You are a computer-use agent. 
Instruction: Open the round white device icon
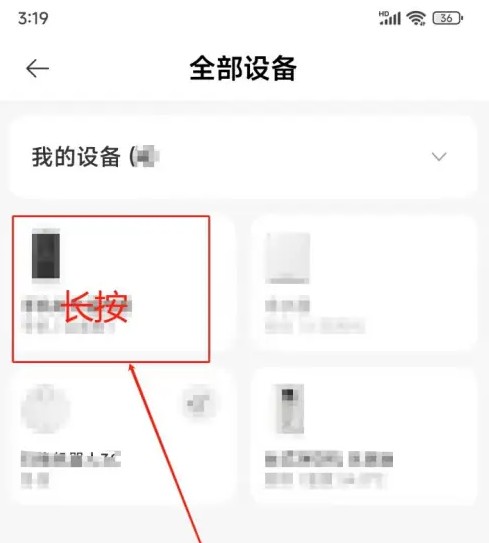coord(45,409)
